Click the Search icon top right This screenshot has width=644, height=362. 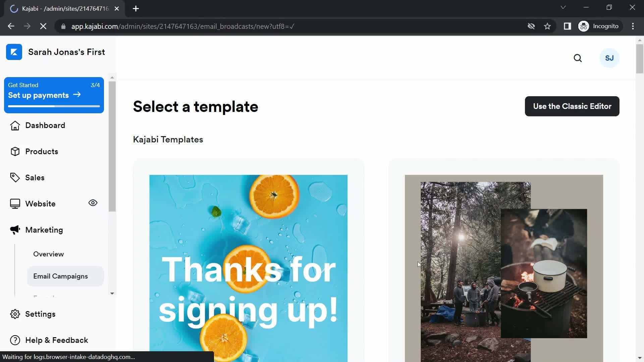[x=578, y=58]
